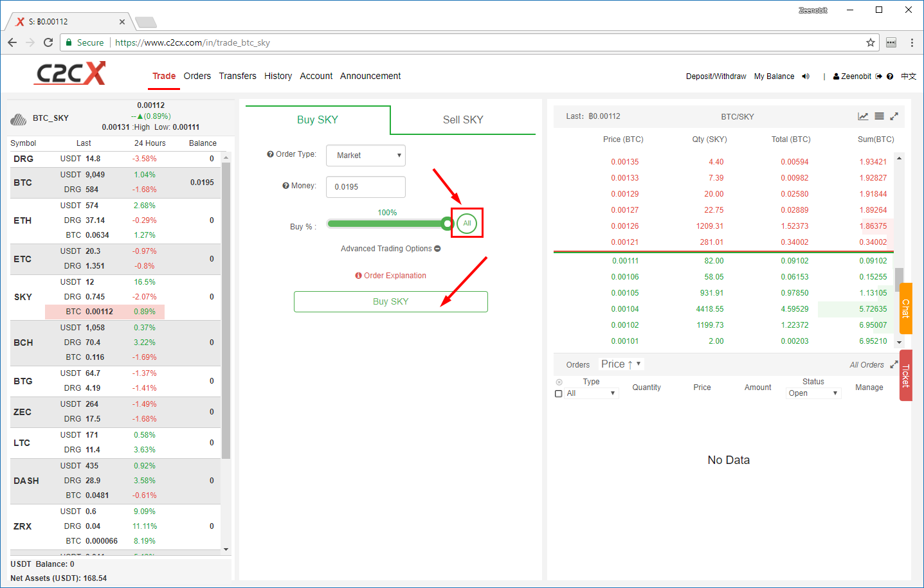This screenshot has height=588, width=924.
Task: Click the cancel-all orders circle icon
Action: coord(559,382)
